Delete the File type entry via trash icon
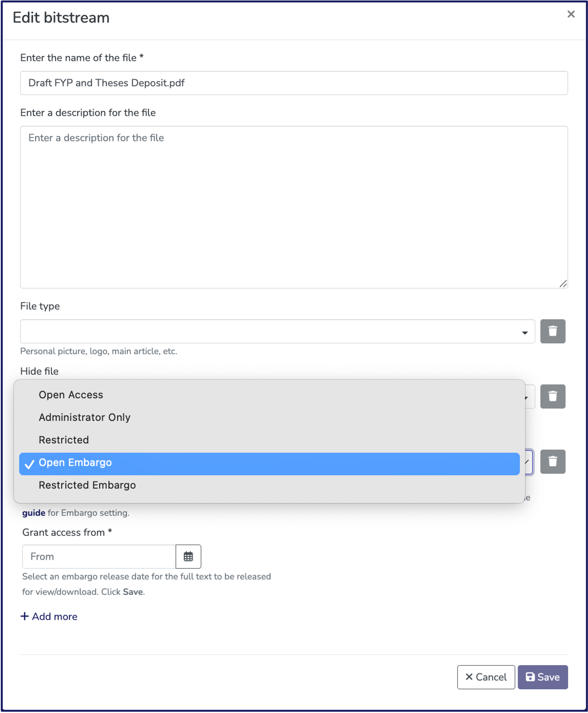The image size is (588, 713). 552,331
